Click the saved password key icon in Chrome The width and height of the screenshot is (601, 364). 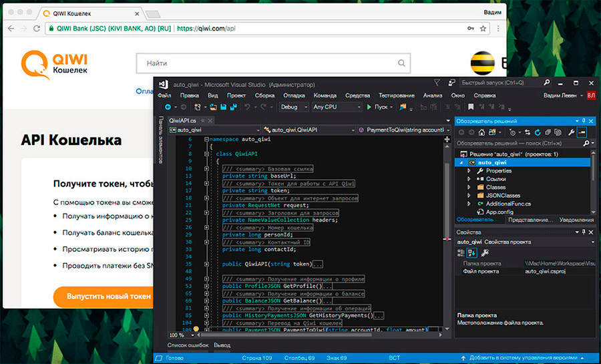[471, 28]
